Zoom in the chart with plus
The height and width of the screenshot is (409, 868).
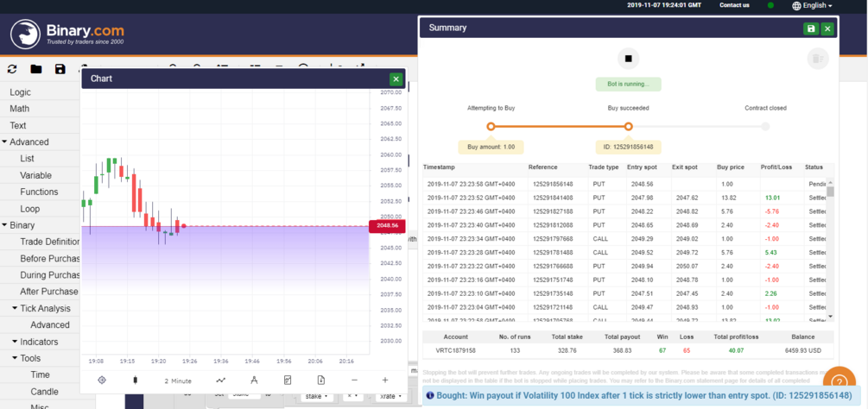pyautogui.click(x=385, y=381)
